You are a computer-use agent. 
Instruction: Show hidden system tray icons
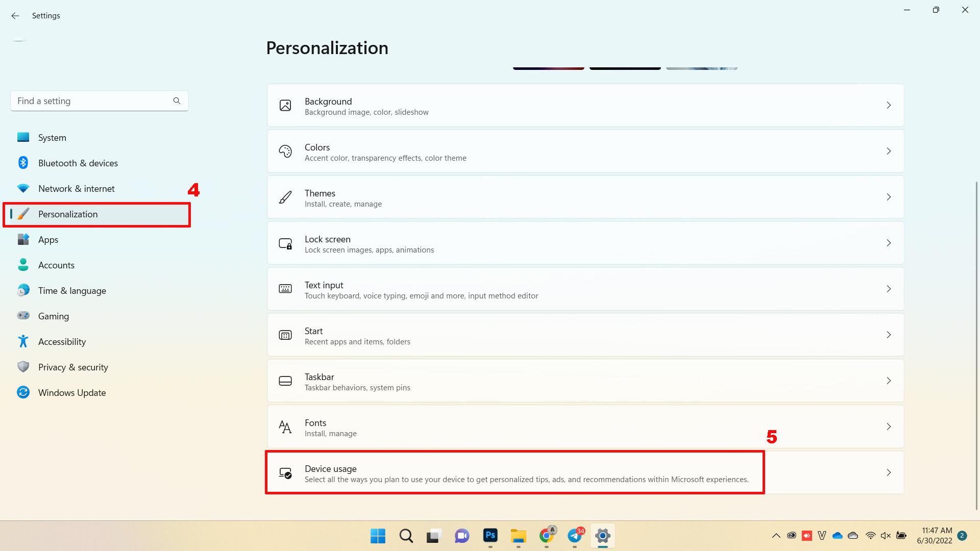776,536
